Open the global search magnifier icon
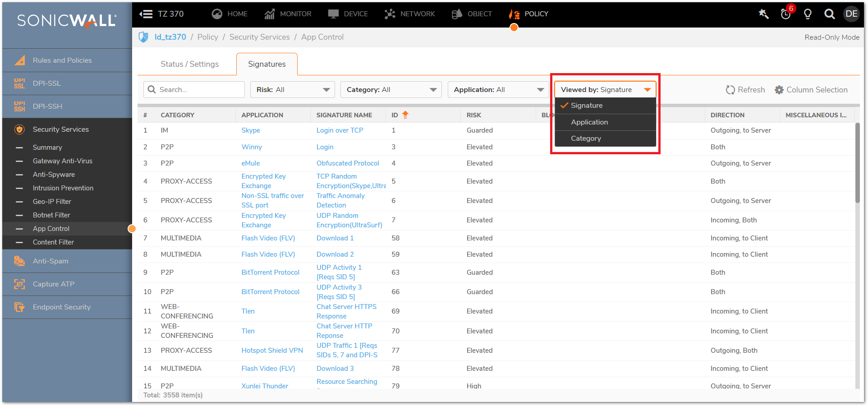The height and width of the screenshot is (406, 868). (829, 14)
